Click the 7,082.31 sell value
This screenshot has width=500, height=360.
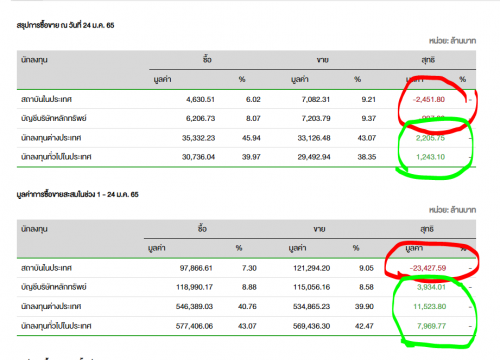click(x=316, y=99)
